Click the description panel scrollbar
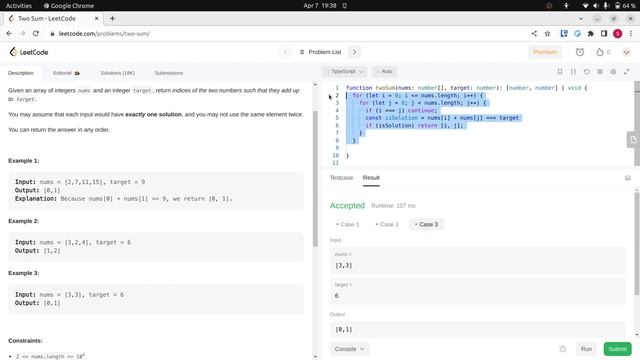 tap(315, 178)
